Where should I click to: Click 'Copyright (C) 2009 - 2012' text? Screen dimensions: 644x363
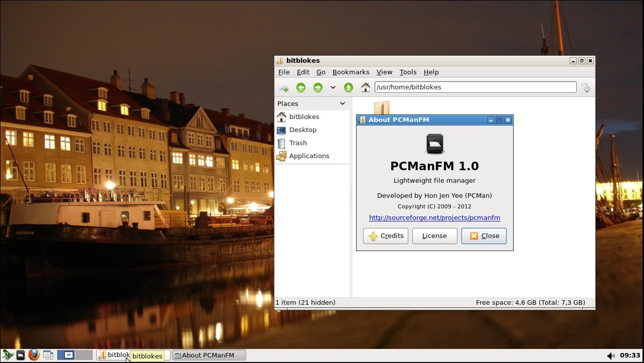click(x=434, y=206)
